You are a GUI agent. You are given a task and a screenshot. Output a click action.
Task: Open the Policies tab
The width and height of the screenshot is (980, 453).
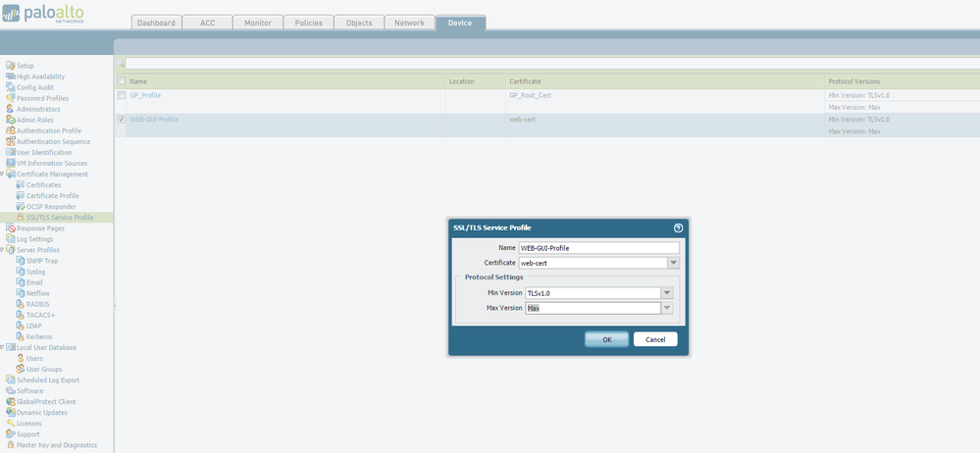click(x=309, y=23)
